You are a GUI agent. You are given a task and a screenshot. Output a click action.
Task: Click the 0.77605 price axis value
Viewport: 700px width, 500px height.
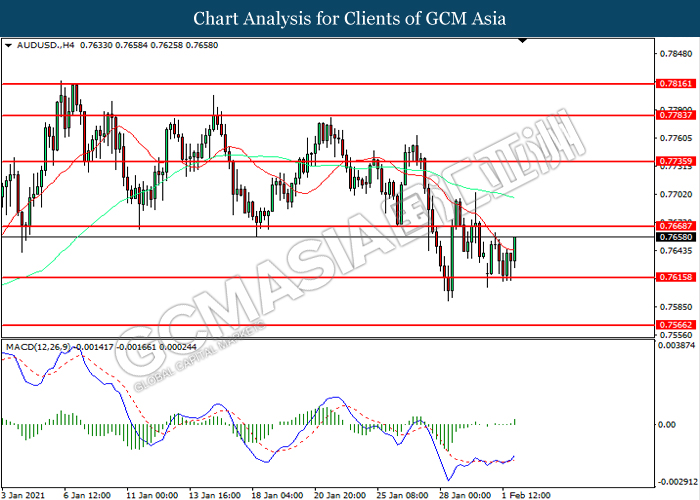pos(676,138)
